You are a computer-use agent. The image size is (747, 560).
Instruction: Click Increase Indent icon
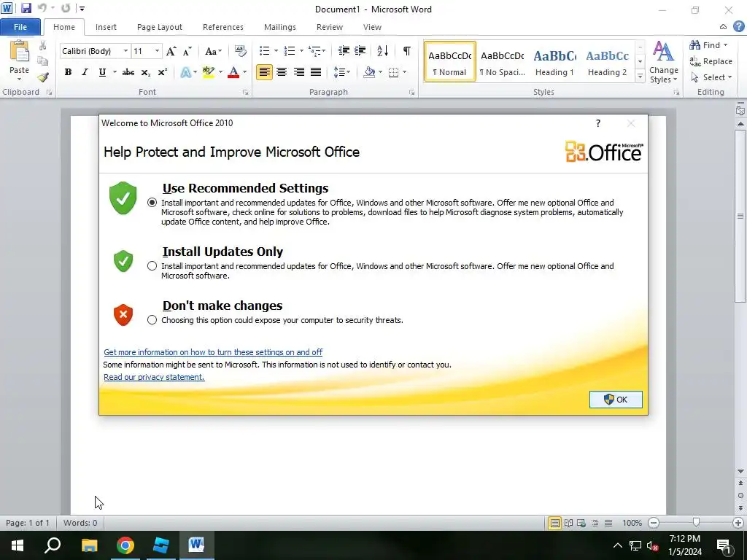click(x=360, y=50)
